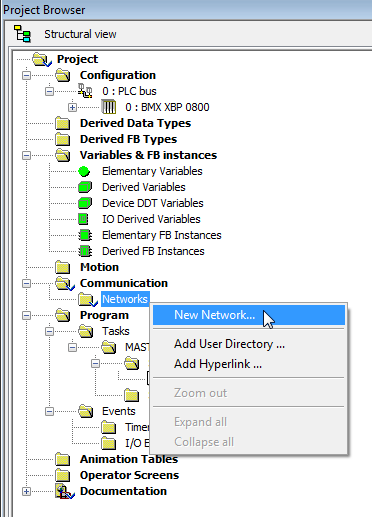Select the Configuration tree label

click(x=118, y=75)
